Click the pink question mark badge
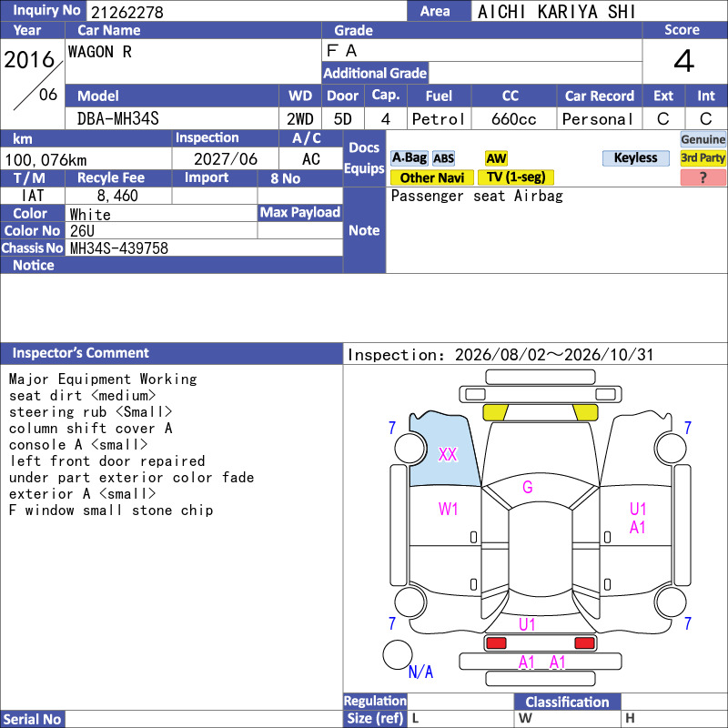The width and height of the screenshot is (728, 728). (703, 177)
